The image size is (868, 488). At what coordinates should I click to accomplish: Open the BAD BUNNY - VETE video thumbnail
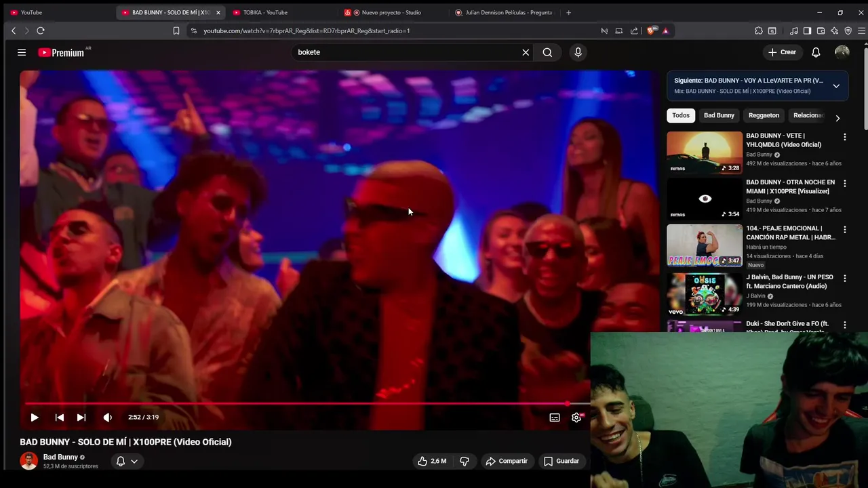(705, 152)
